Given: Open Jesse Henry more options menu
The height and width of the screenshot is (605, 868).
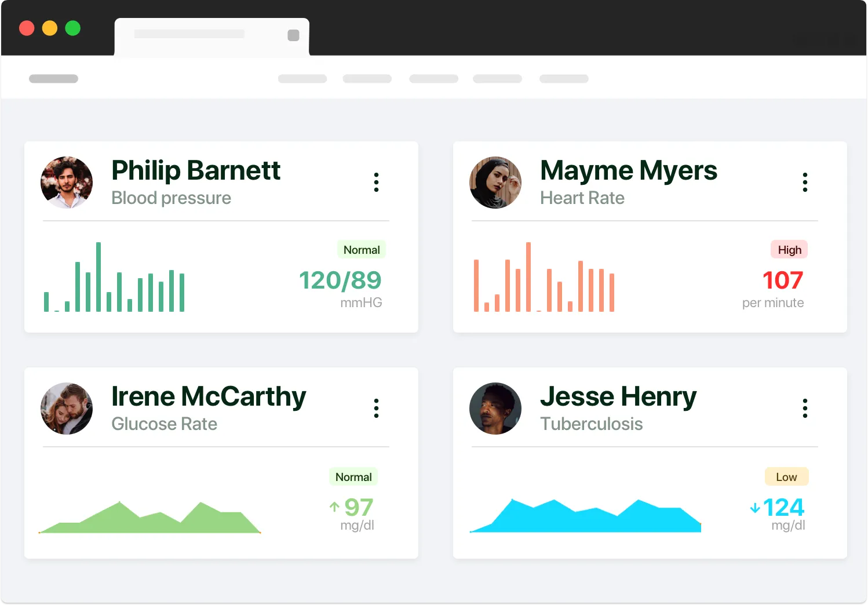Looking at the screenshot, I should pos(805,408).
